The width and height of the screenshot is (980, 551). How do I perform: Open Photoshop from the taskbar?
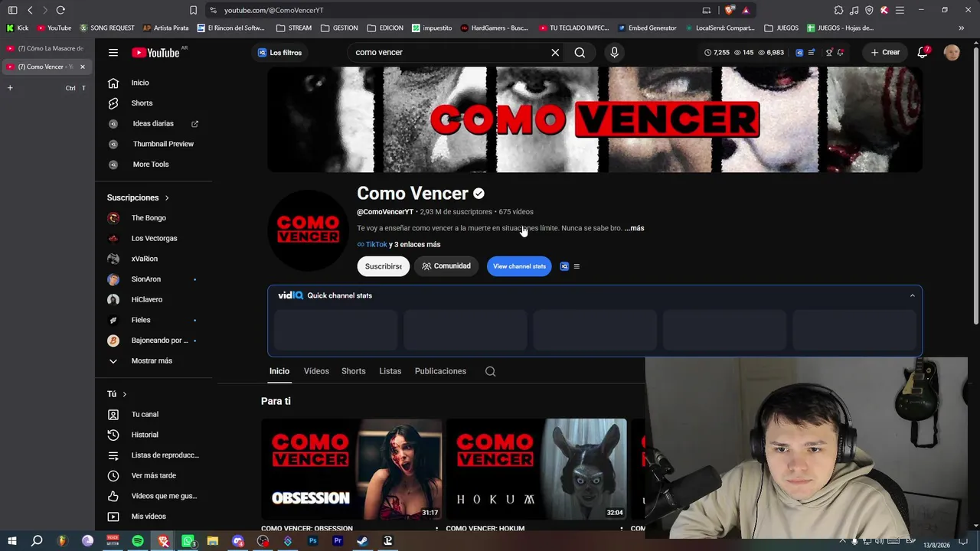[x=312, y=541]
